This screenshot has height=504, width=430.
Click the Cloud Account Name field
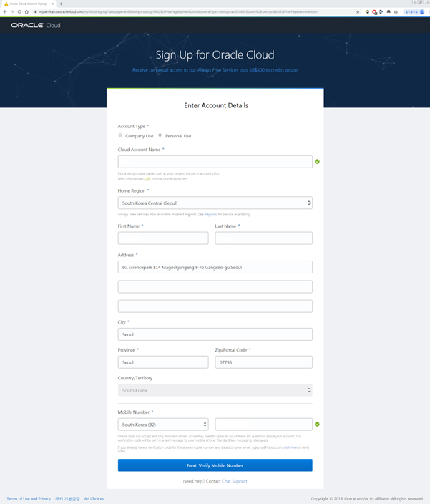click(x=215, y=162)
